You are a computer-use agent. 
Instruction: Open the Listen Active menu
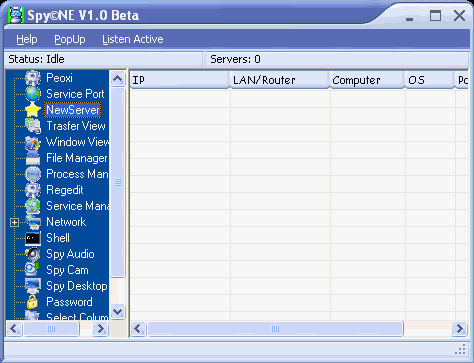(x=133, y=39)
